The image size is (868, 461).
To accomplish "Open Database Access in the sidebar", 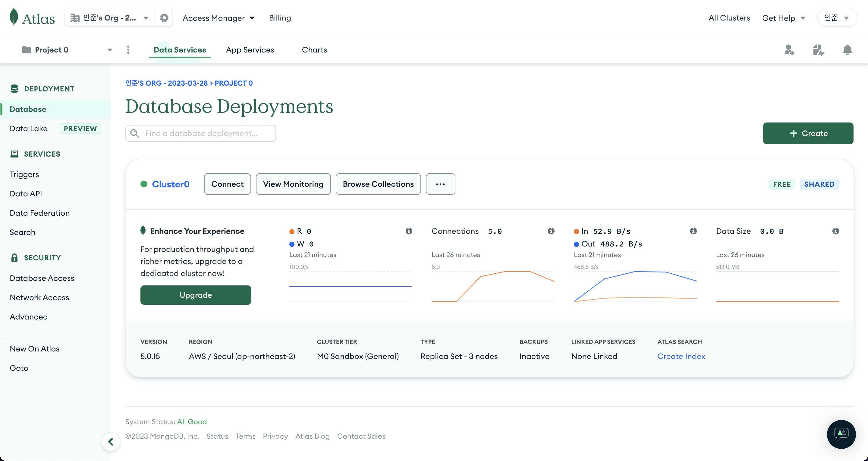I will point(42,278).
